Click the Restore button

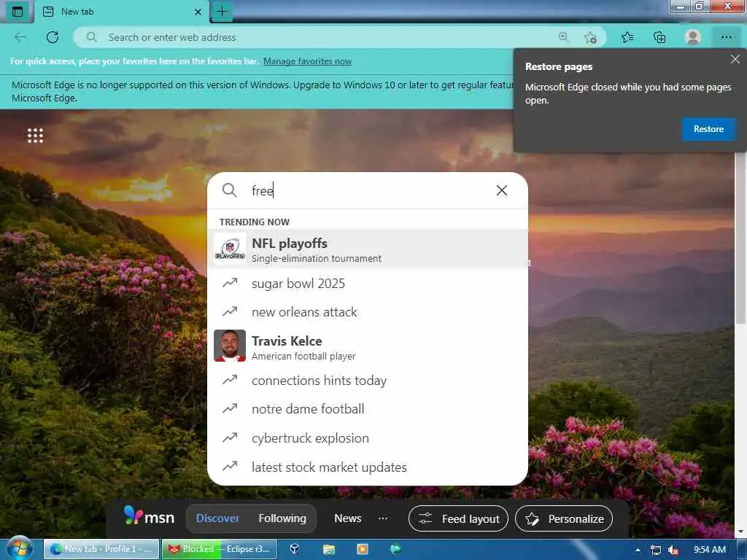708,129
